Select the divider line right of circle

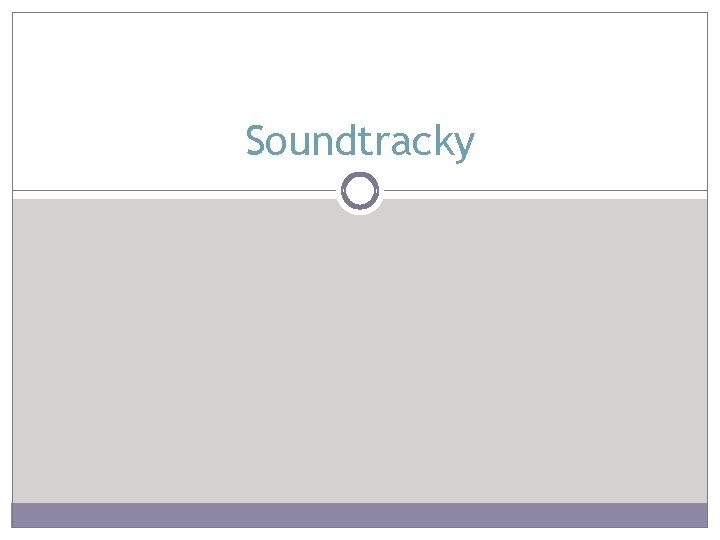(x=546, y=190)
